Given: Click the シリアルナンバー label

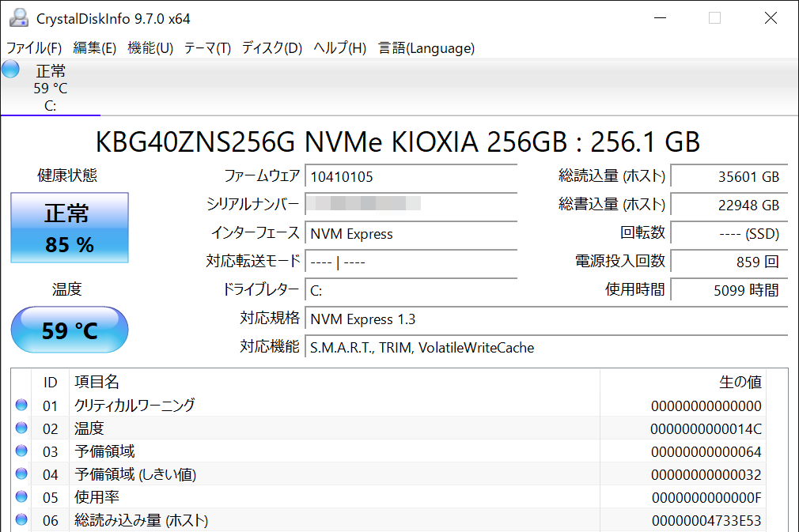Looking at the screenshot, I should (252, 204).
